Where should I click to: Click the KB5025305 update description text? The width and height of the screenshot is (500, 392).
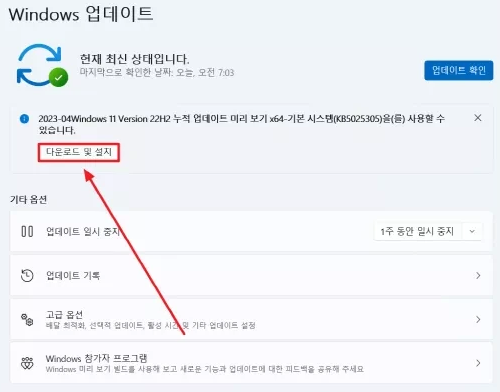[241, 124]
